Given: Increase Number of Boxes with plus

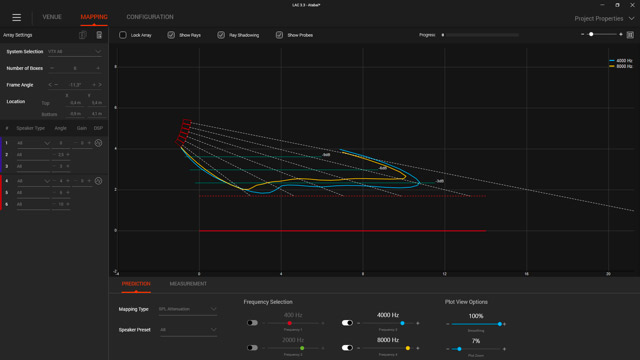Looking at the screenshot, I should point(98,68).
